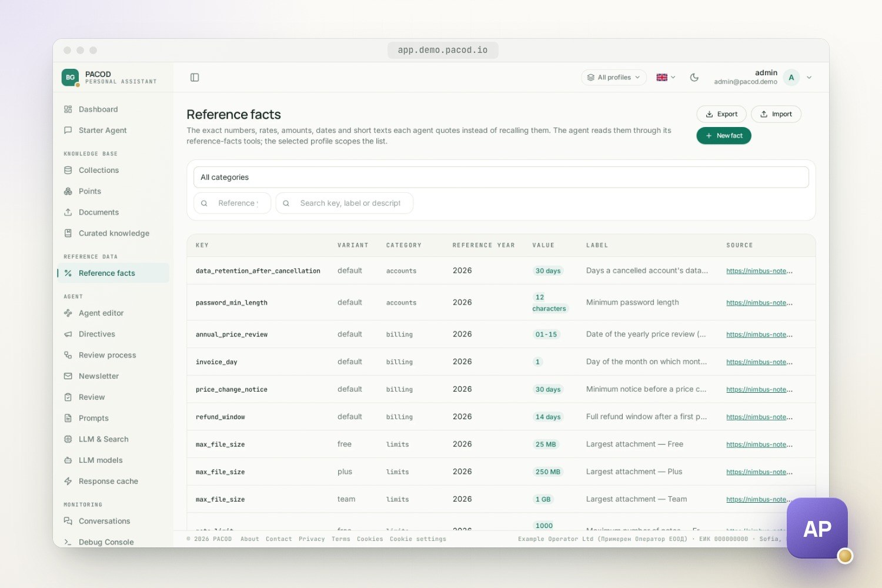
Task: Expand the admin account menu chevron
Action: coord(809,78)
